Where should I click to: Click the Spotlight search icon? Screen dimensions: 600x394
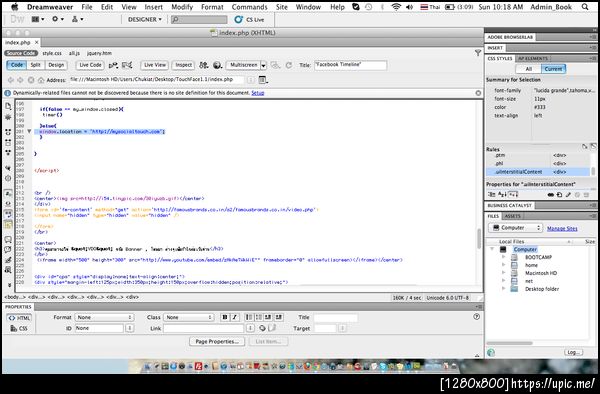pos(585,7)
